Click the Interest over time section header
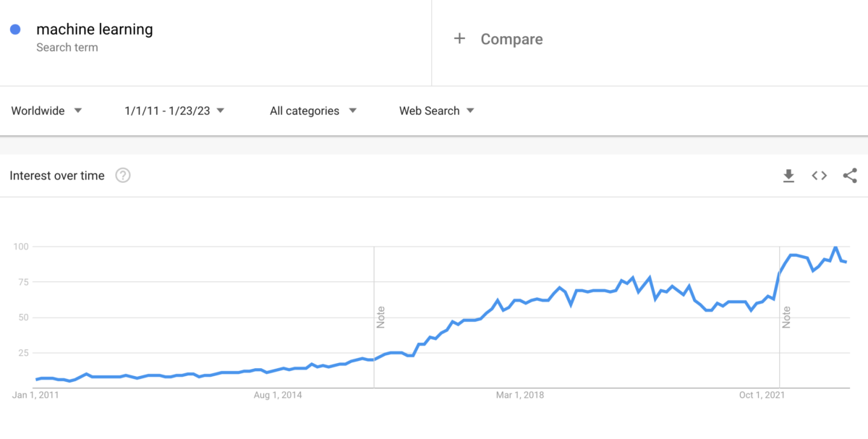 (x=57, y=175)
